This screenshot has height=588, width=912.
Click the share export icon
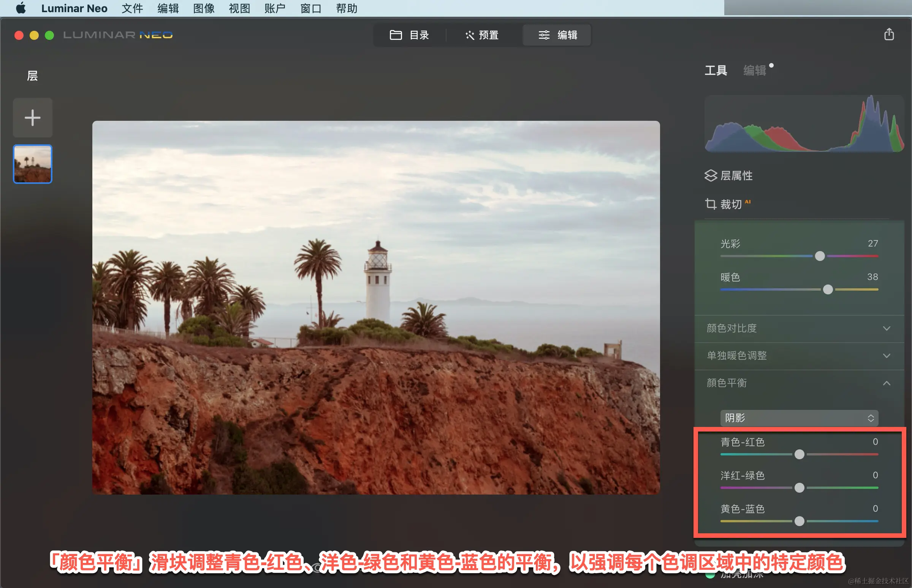[x=889, y=34]
